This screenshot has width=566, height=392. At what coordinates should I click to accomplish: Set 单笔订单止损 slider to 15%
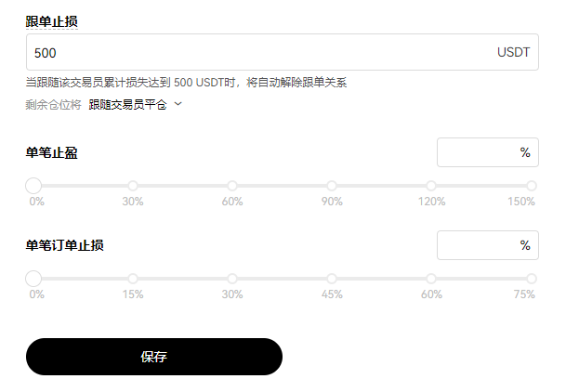[x=133, y=279]
